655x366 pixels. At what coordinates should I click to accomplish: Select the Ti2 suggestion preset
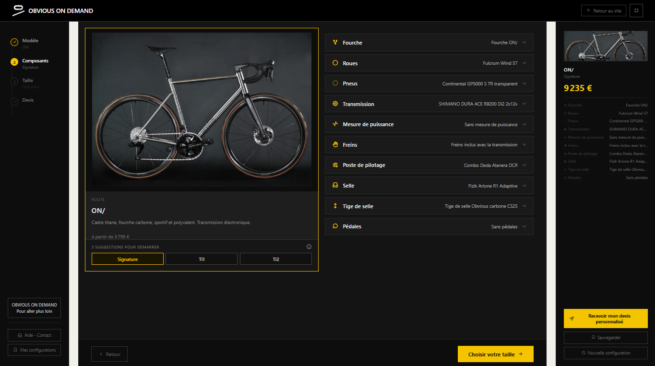[276, 259]
